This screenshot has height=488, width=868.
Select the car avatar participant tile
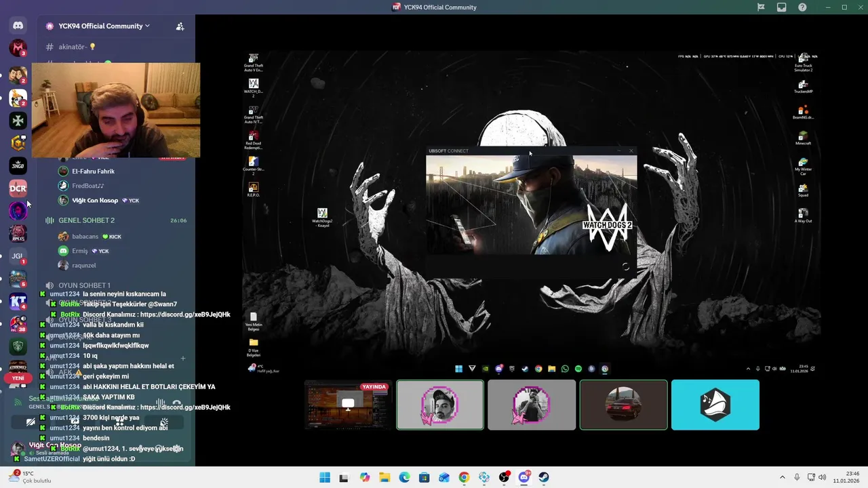(x=623, y=405)
